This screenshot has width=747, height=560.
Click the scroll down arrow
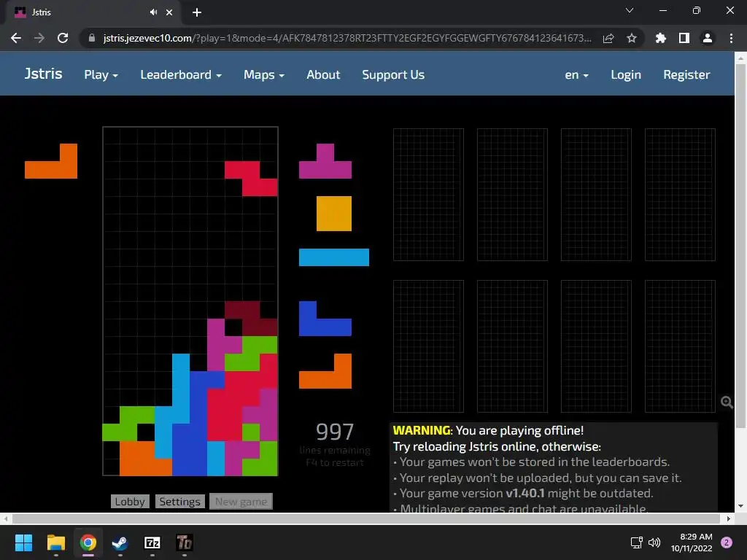pyautogui.click(x=740, y=506)
